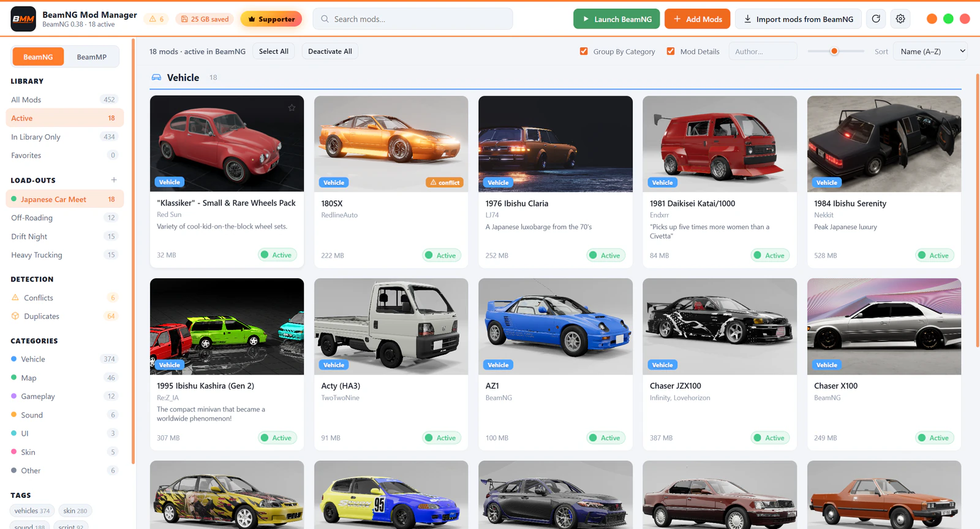Screen dimensions: 980x529
Task: Add a new load-out with the plus icon
Action: pyautogui.click(x=114, y=180)
